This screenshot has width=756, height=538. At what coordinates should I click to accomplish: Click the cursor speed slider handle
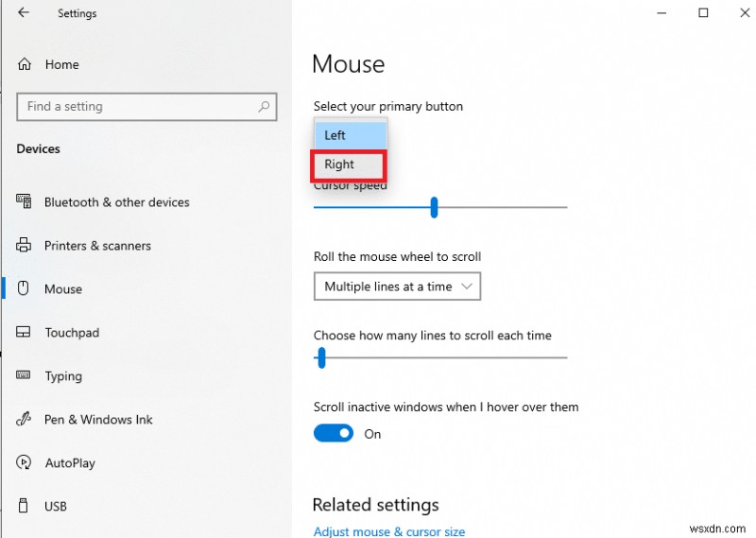click(x=434, y=207)
